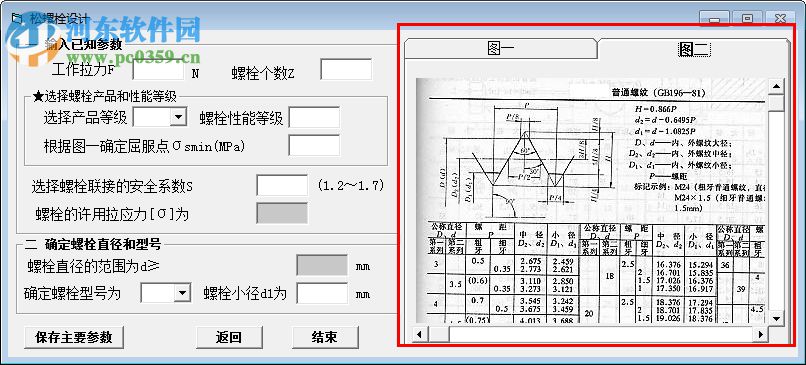Viewport: 806px width, 365px height.
Task: Click the horizontal scrollbar thumb
Action: click(x=438, y=335)
